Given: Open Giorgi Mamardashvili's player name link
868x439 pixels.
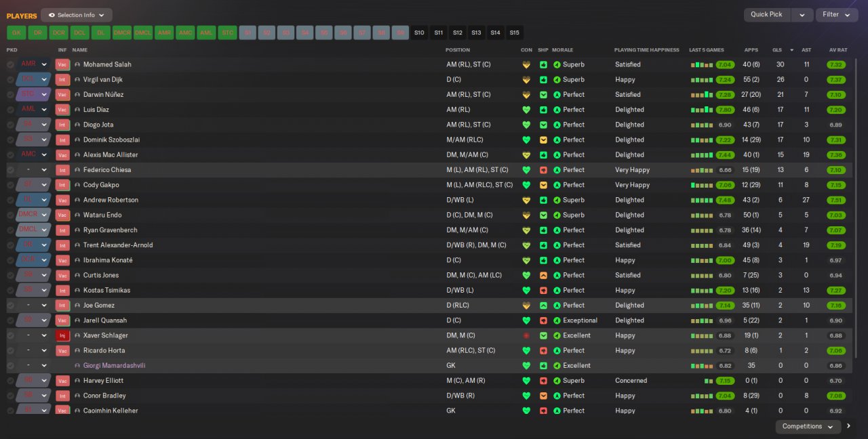Looking at the screenshot, I should pos(114,366).
